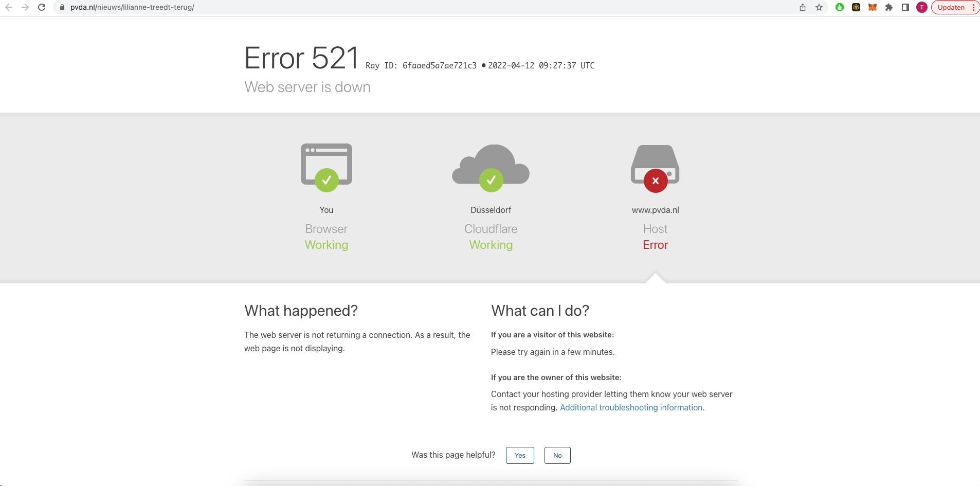Click the Cloudflare cloud status icon

[491, 168]
